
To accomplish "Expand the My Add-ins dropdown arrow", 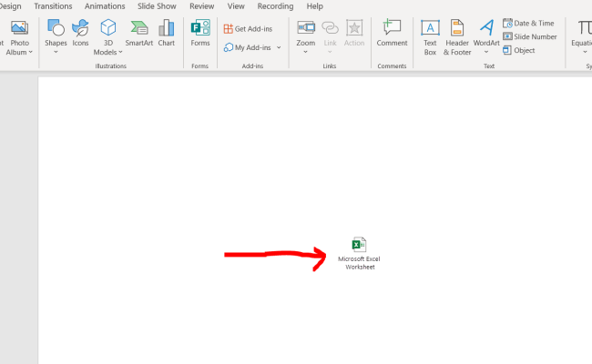I will [279, 47].
